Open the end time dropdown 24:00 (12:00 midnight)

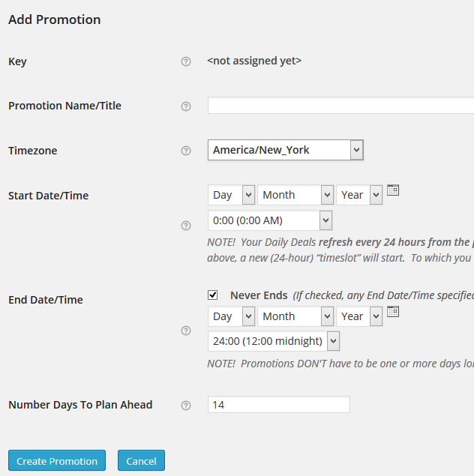[x=274, y=341]
